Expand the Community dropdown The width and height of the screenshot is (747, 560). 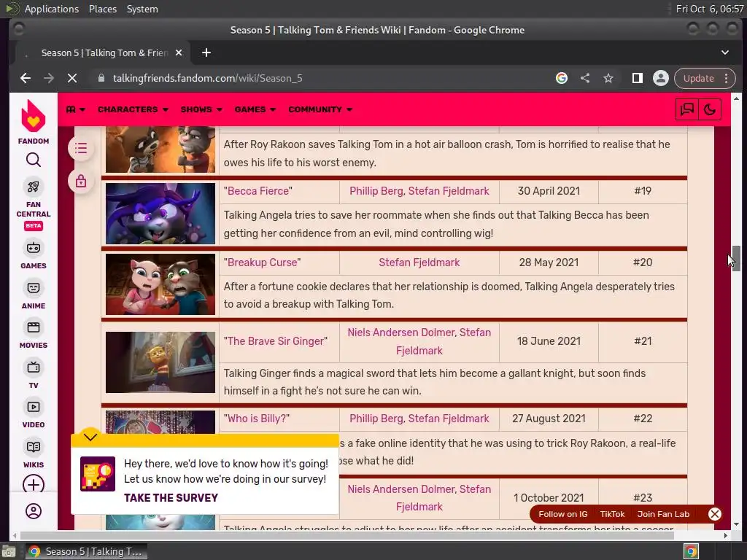point(320,109)
